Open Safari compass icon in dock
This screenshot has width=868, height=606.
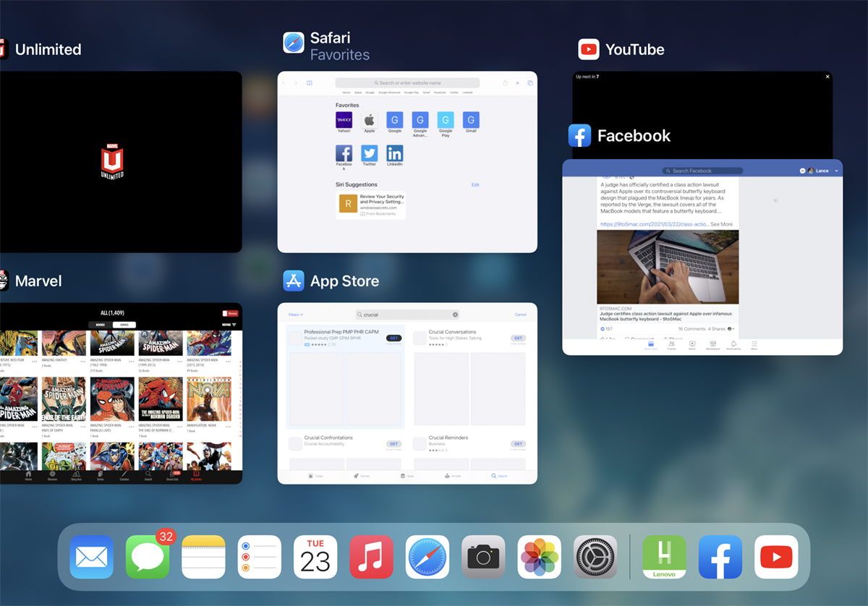point(427,557)
